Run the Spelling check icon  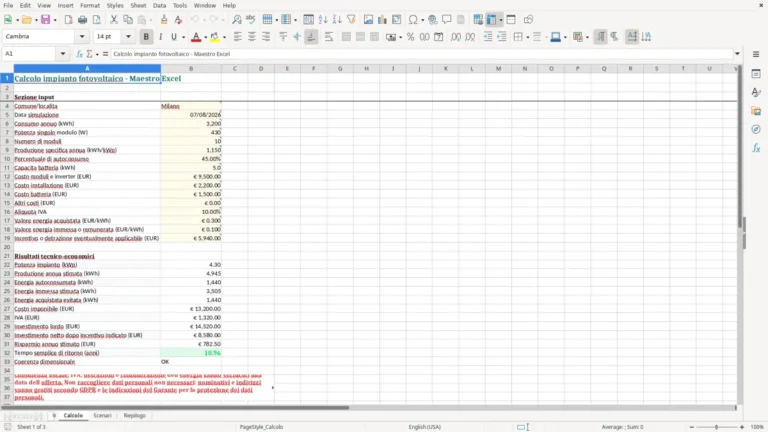click(x=251, y=20)
